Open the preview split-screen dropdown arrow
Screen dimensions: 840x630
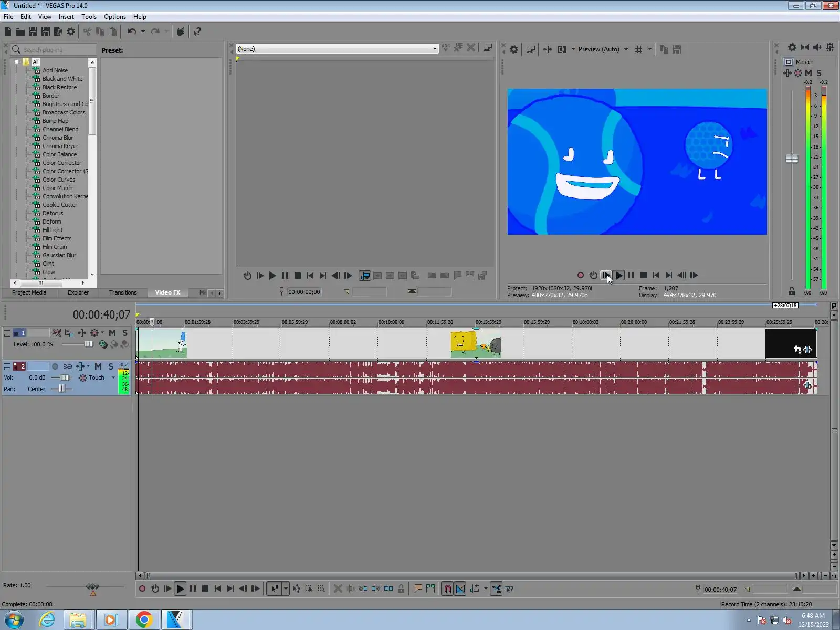pyautogui.click(x=573, y=49)
